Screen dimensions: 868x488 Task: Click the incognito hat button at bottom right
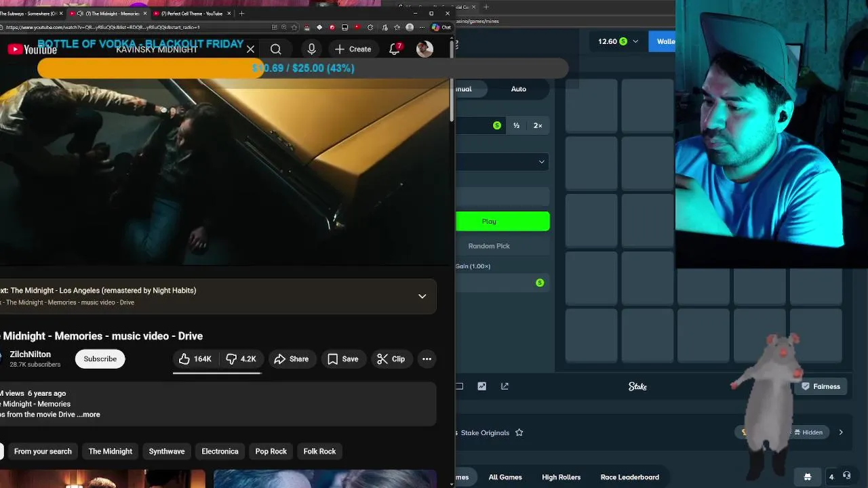point(807,476)
